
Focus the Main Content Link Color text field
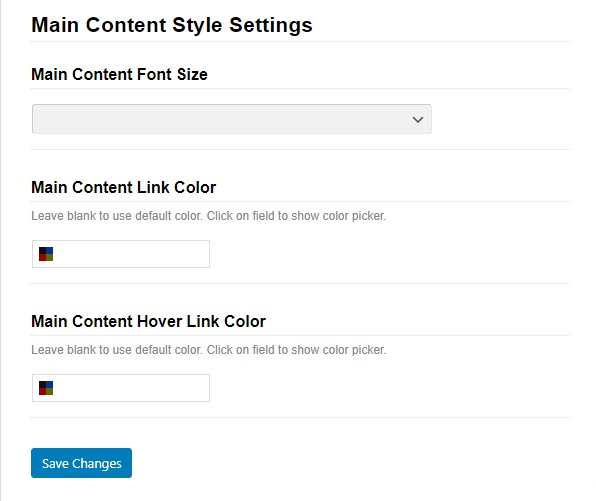click(121, 254)
